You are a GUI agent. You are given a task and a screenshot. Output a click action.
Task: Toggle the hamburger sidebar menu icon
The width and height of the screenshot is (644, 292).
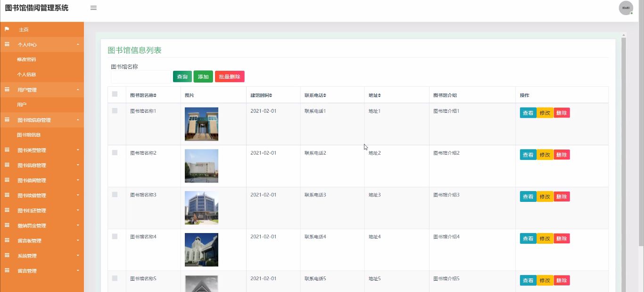click(93, 8)
